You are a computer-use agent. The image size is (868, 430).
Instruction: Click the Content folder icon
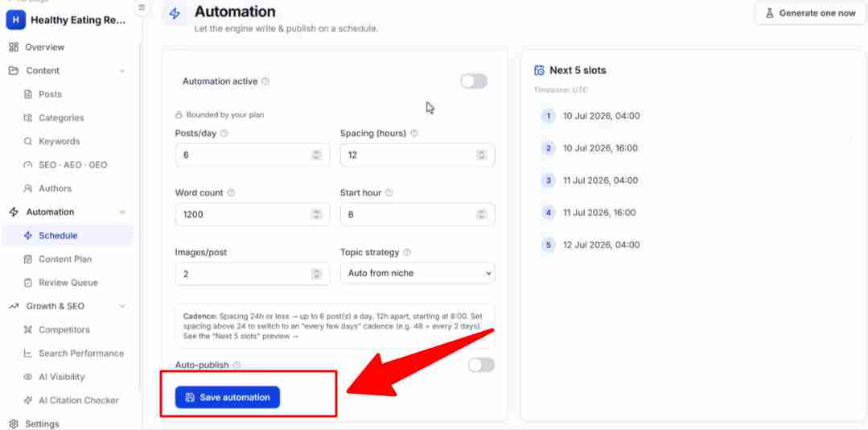tap(14, 70)
